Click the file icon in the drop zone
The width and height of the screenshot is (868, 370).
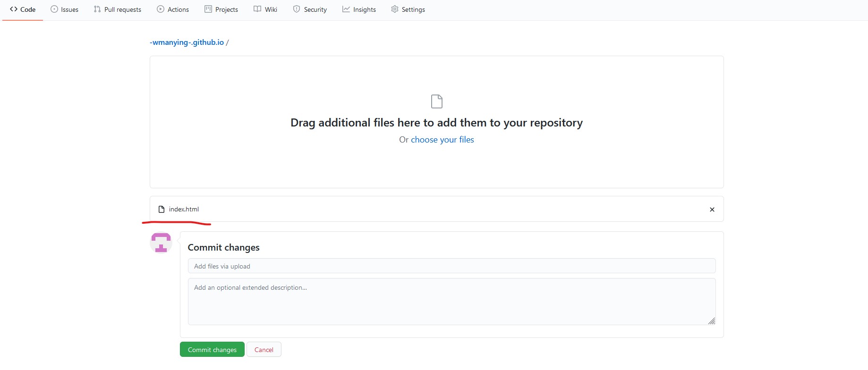tap(437, 101)
